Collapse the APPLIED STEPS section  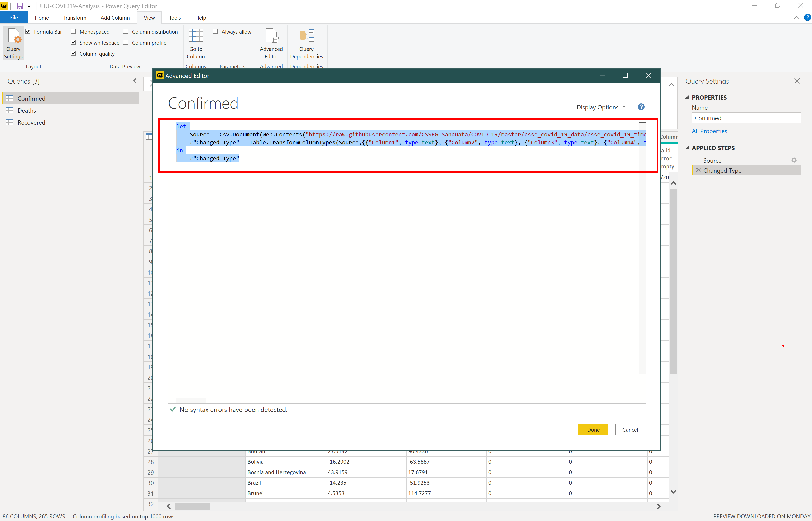687,148
